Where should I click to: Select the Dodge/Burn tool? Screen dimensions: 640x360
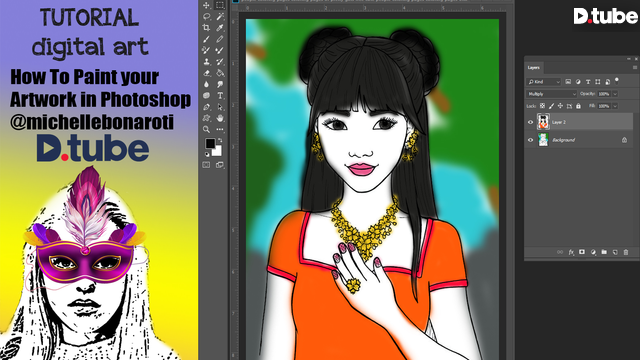pyautogui.click(x=220, y=84)
